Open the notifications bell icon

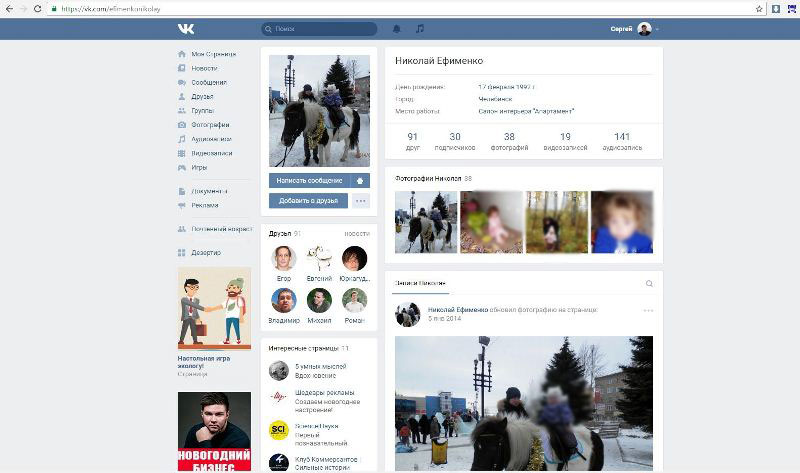point(397,29)
